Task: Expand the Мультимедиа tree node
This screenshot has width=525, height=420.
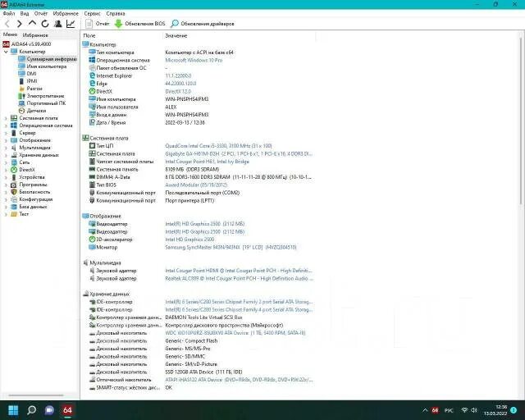Action: (6, 148)
